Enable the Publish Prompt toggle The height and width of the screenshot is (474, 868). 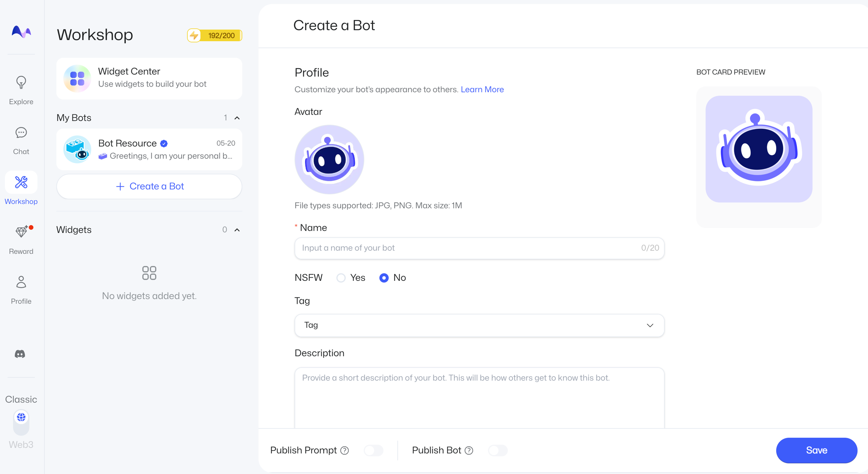pos(373,450)
